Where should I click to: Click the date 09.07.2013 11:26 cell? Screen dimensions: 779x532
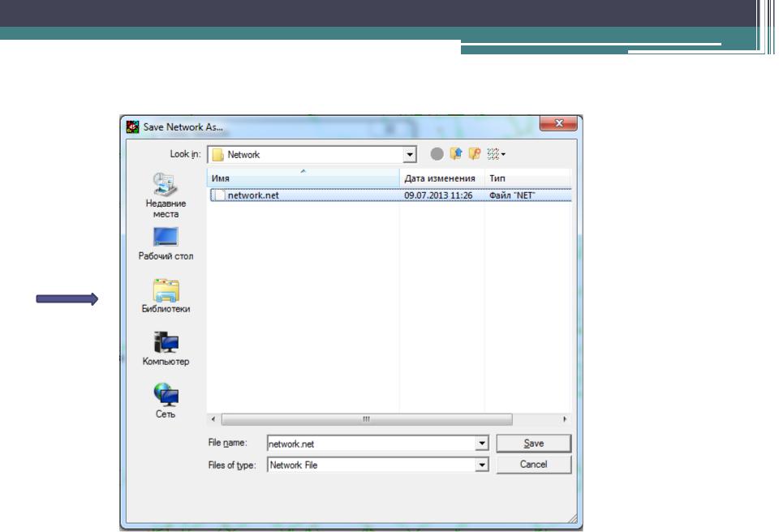click(438, 195)
